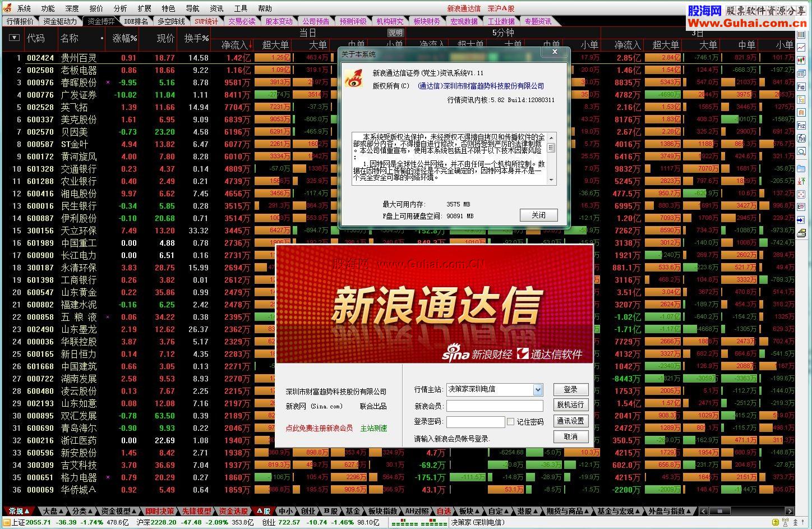Open 通讯设置 communication settings button
812x529 pixels.
coord(571,421)
